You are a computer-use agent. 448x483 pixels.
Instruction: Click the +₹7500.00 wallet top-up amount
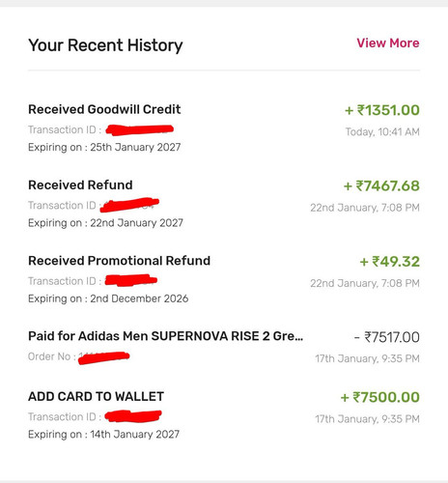click(379, 398)
